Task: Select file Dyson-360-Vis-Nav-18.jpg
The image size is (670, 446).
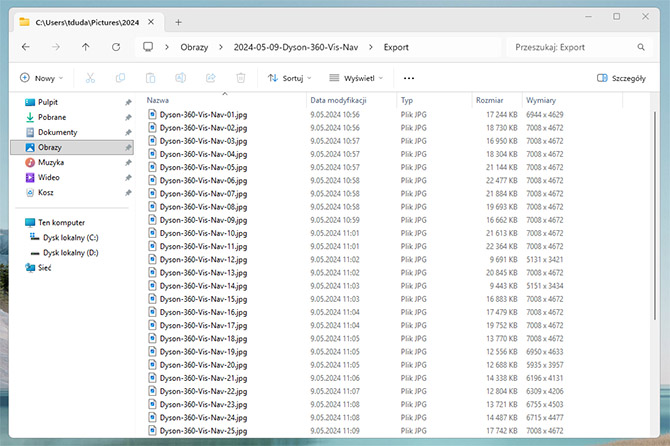Action: [x=203, y=338]
